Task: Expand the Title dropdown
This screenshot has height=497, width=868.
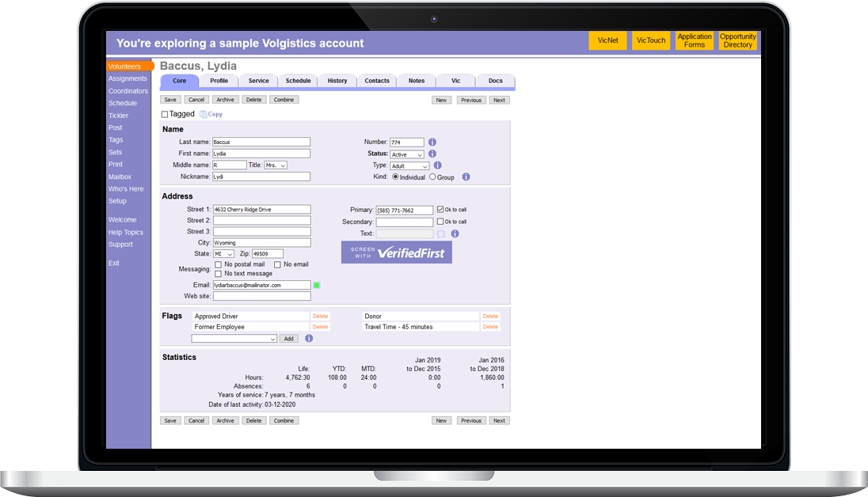Action: pos(276,165)
